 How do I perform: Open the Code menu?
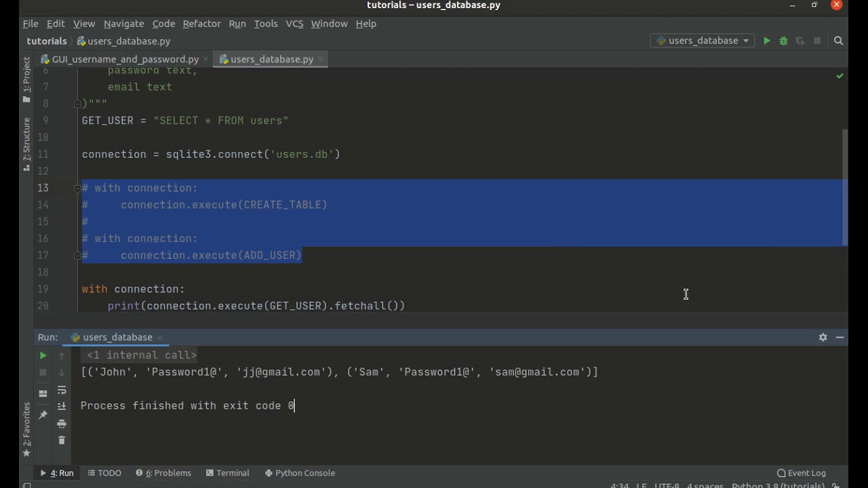click(x=163, y=24)
